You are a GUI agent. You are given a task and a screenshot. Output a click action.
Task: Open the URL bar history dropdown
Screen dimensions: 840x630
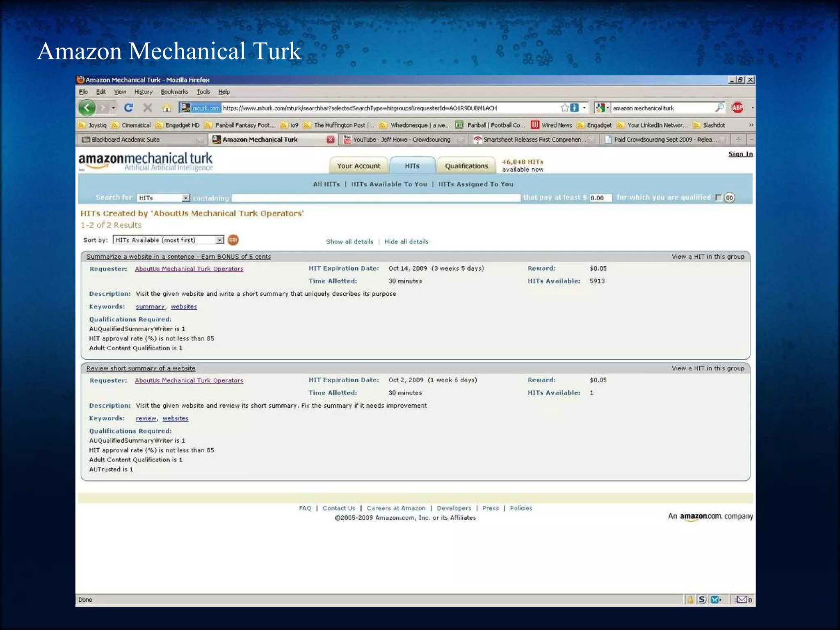point(584,108)
